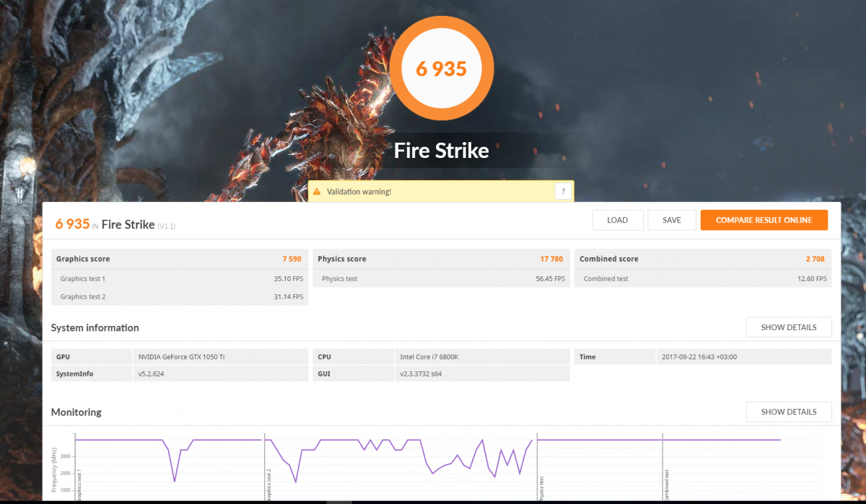Viewport: 866px width, 504px height.
Task: Click the LOAD button
Action: (x=617, y=220)
